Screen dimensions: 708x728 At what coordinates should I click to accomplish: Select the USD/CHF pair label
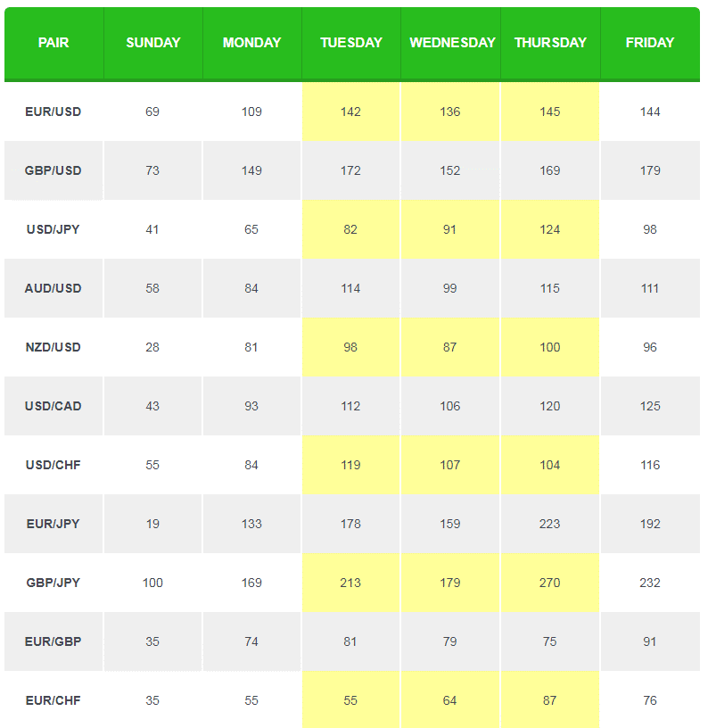54,465
